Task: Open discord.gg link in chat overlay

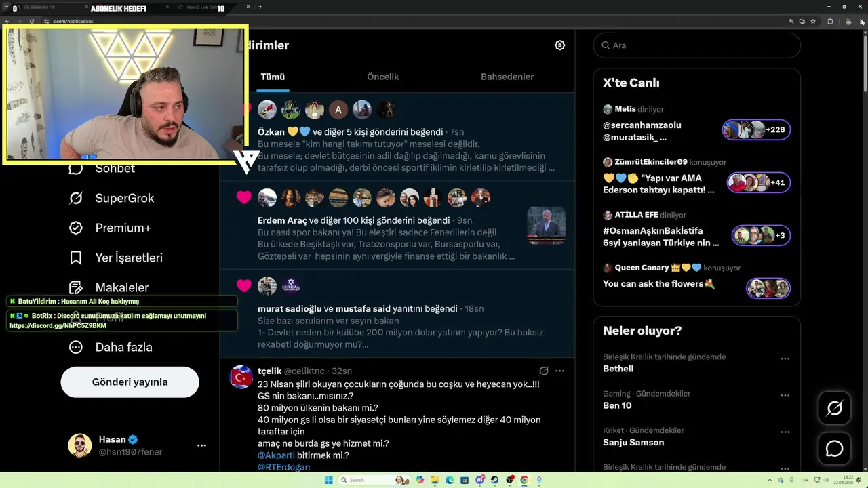Action: [x=58, y=325]
